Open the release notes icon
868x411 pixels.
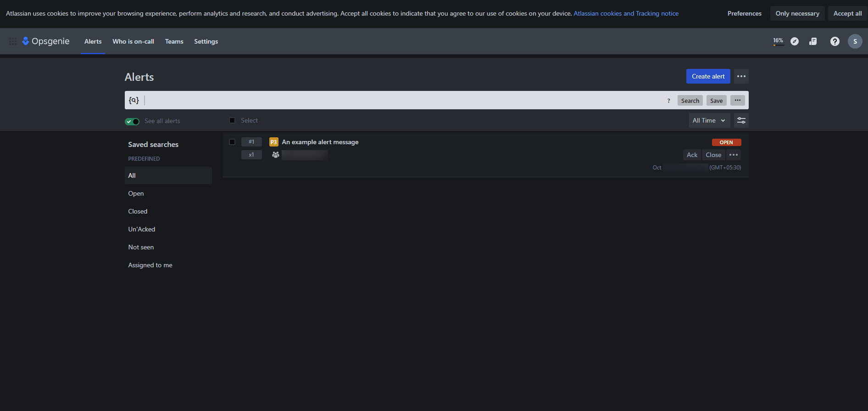pyautogui.click(x=813, y=41)
